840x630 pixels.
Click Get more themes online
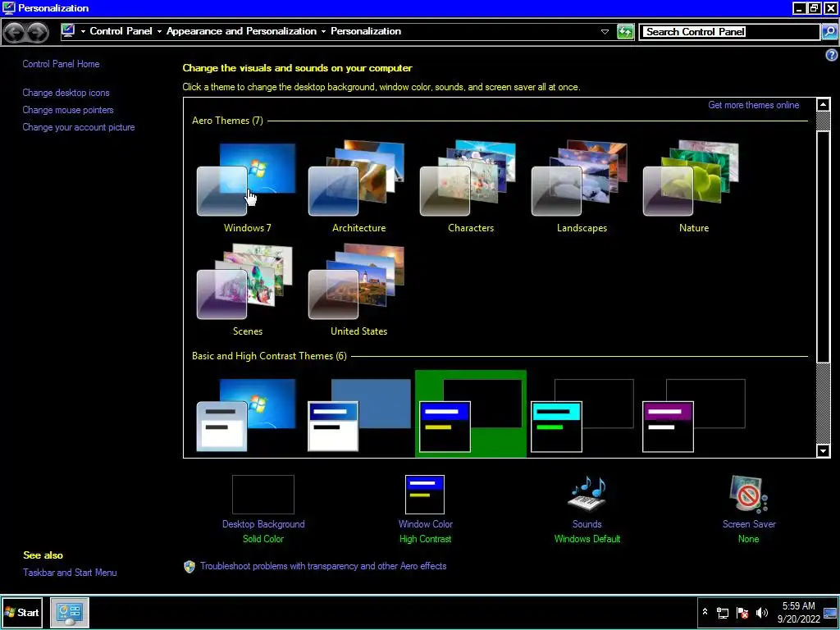pos(754,105)
